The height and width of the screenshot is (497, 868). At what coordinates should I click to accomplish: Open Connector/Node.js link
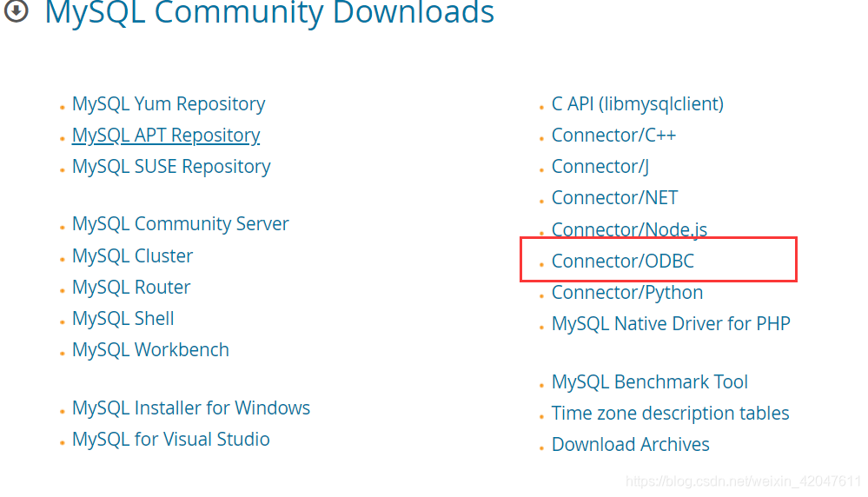pos(629,229)
